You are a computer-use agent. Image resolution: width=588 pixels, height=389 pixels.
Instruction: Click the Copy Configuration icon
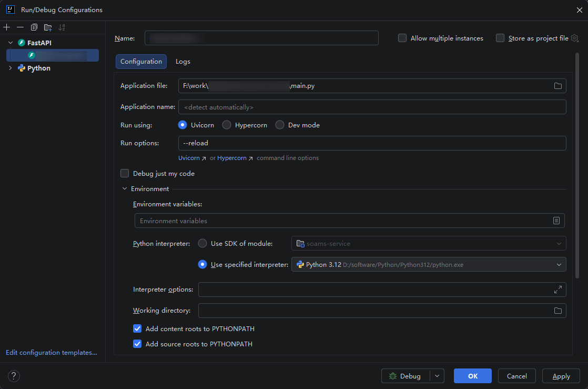(34, 27)
